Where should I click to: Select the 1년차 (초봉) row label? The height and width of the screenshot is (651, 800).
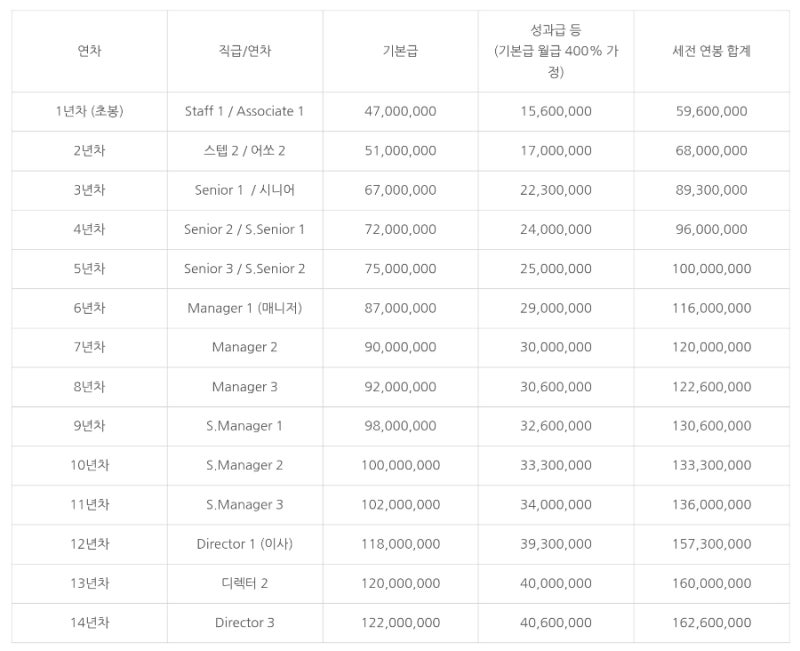click(x=89, y=111)
